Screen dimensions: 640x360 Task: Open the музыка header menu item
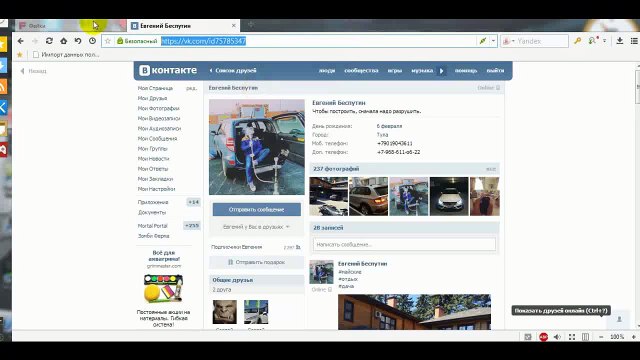[422, 71]
